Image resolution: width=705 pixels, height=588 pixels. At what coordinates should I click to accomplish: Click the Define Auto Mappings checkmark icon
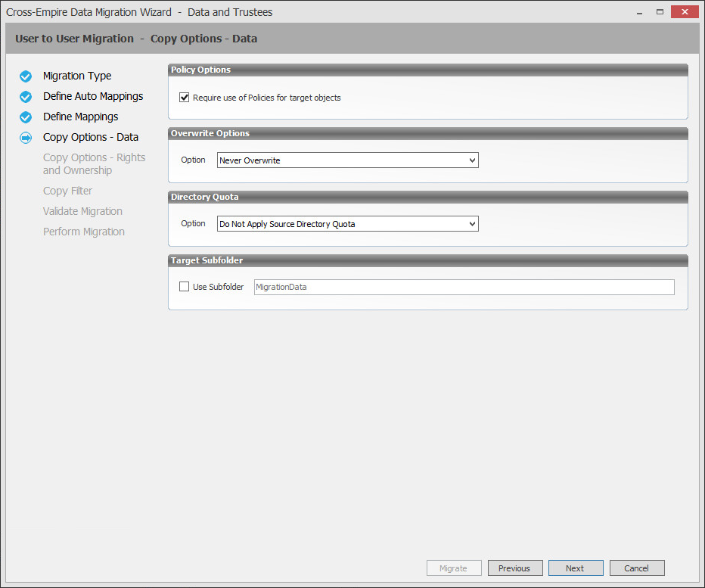26,97
